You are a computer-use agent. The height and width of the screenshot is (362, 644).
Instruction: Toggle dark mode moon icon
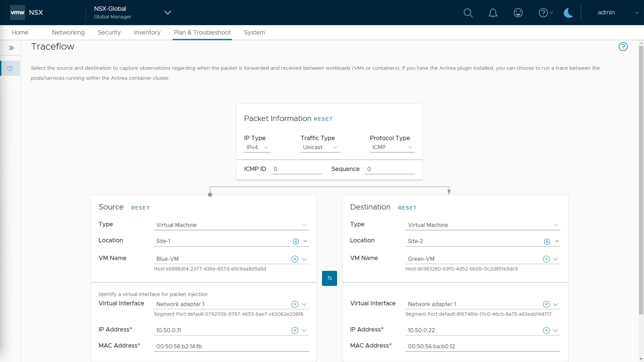(568, 13)
